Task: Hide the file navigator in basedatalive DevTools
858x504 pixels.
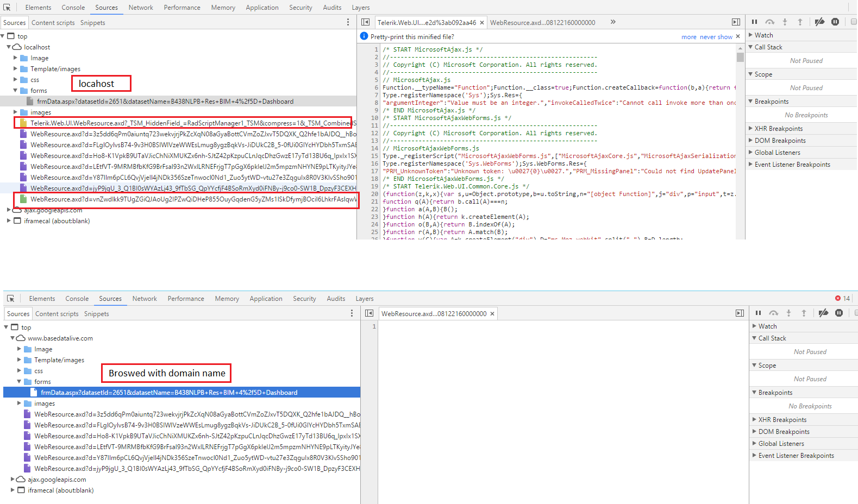Action: [x=369, y=313]
